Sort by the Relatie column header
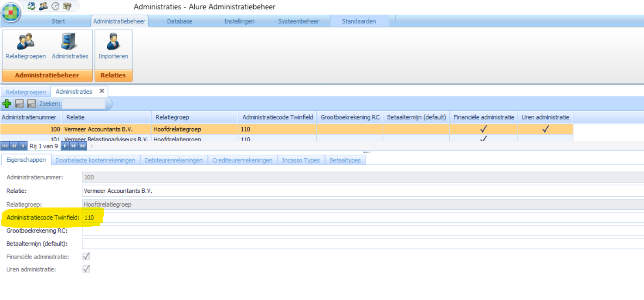 pyautogui.click(x=106, y=117)
